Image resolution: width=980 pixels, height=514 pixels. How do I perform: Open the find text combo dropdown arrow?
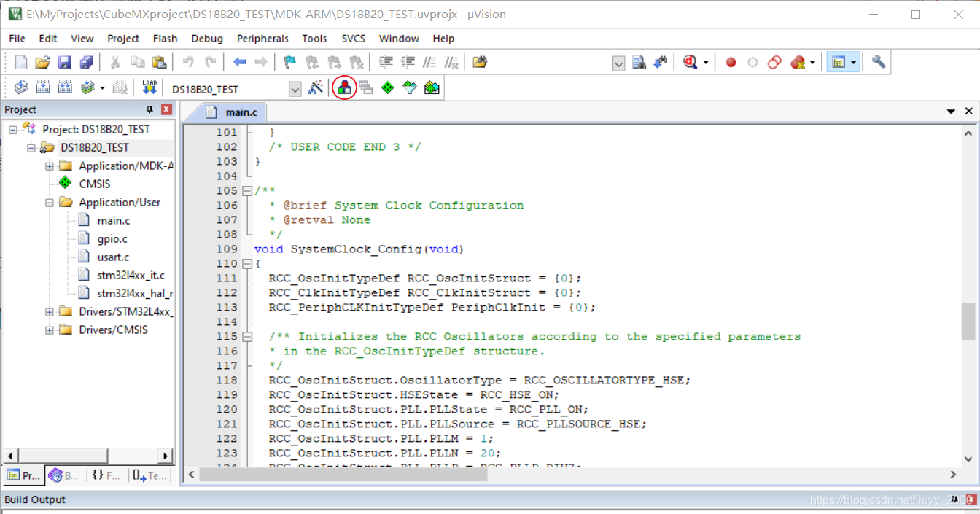coord(619,63)
